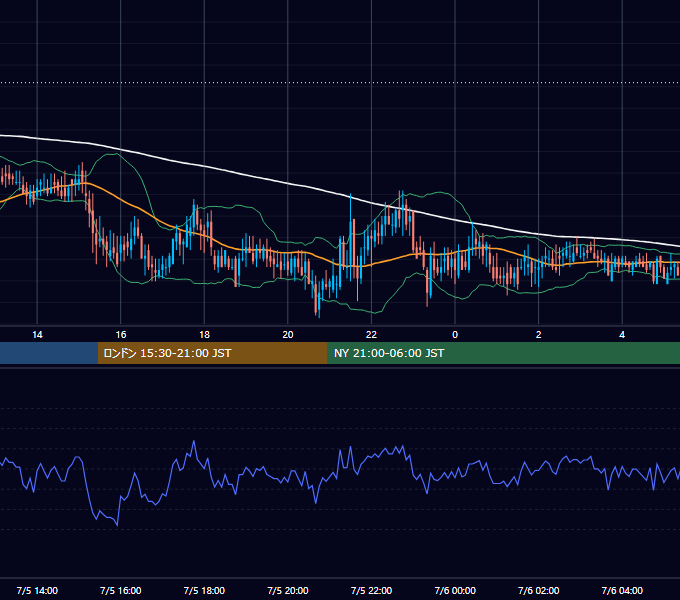Click hour label 22 on price chart axis
This screenshot has height=600, width=680.
(x=371, y=335)
